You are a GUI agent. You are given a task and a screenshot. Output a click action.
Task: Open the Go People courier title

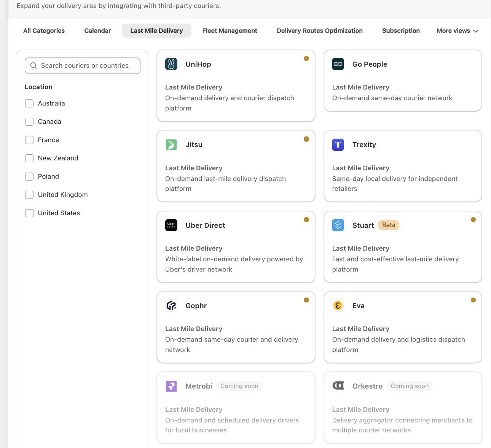click(x=370, y=64)
